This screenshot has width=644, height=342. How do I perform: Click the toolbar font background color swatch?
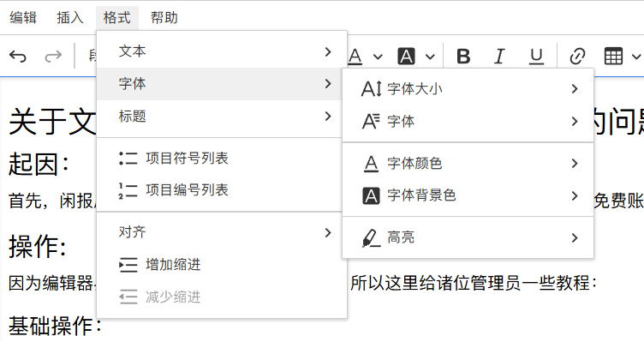(x=406, y=56)
